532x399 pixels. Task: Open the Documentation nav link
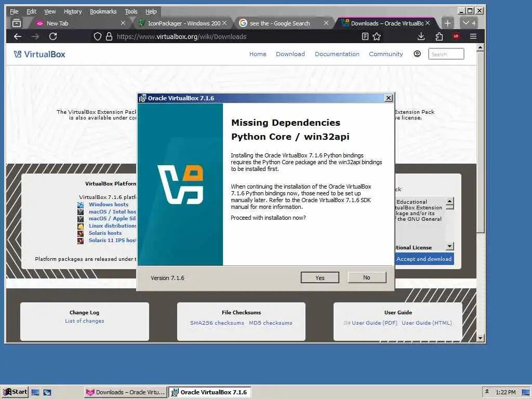(337, 54)
